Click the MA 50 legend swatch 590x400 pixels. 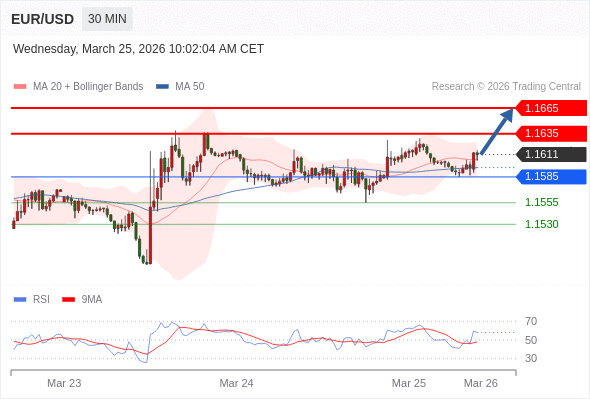click(163, 87)
